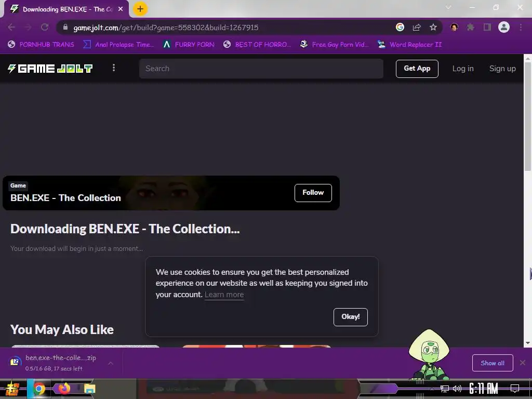Show all downloads
This screenshot has height=399, width=532.
493,363
